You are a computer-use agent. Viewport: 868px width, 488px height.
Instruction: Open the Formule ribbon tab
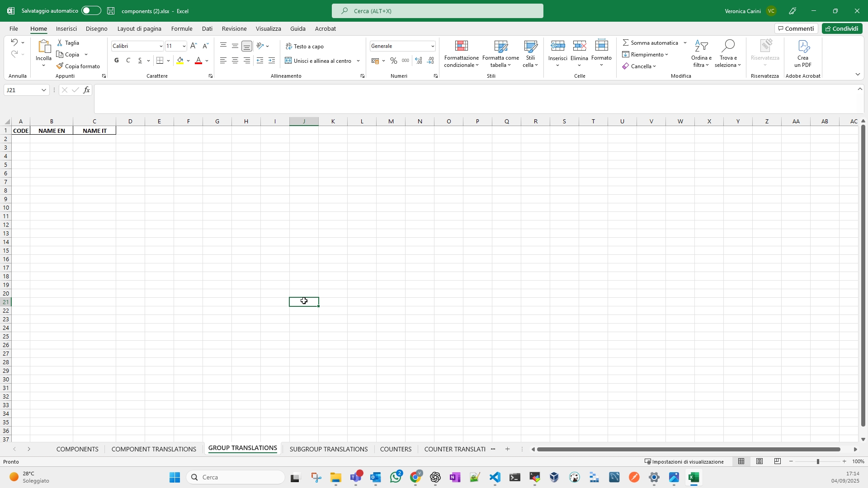pos(182,28)
